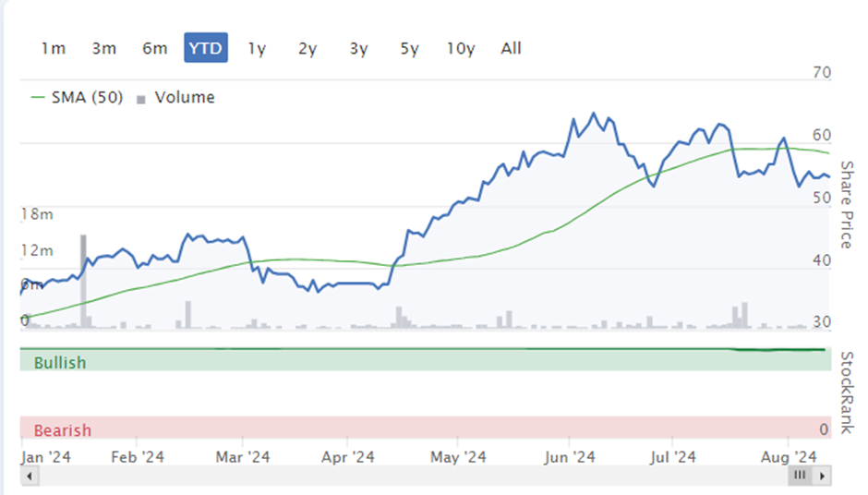This screenshot has width=868, height=495.
Task: Click the highlighted YTD range button
Action: tap(206, 48)
